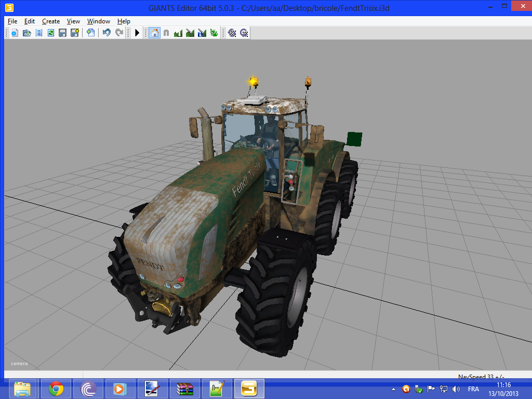Select the green terrain icon with white arrows
The image size is (532, 399).
coord(178,33)
